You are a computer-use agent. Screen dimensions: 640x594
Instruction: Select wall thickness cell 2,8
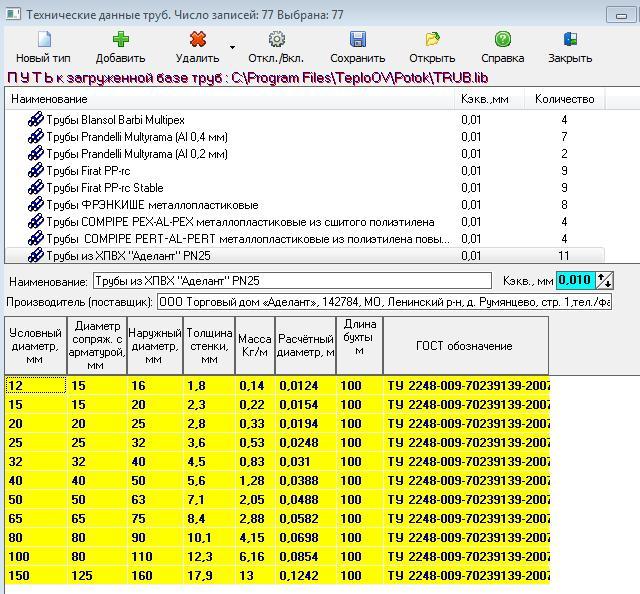[209, 423]
